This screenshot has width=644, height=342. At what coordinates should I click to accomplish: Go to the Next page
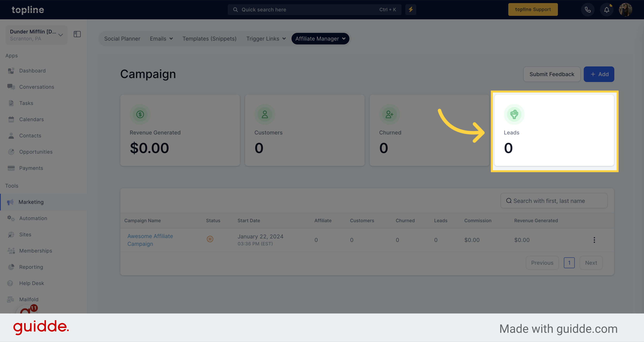click(591, 263)
